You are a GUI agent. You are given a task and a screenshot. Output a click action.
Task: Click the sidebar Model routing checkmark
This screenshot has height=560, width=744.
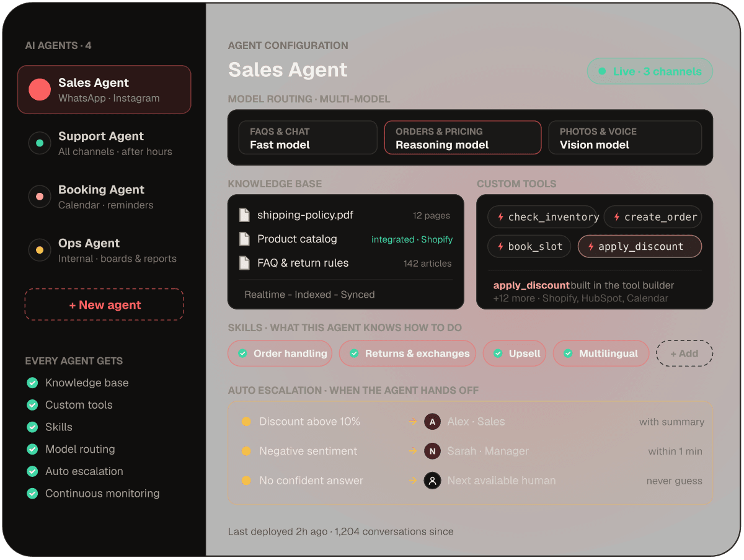32,449
